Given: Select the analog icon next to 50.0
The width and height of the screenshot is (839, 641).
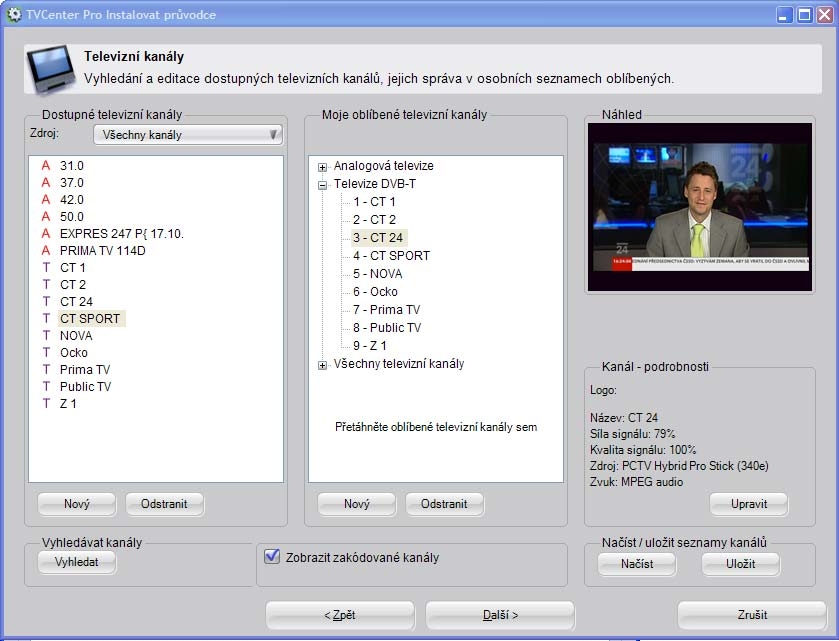Looking at the screenshot, I should (46, 217).
